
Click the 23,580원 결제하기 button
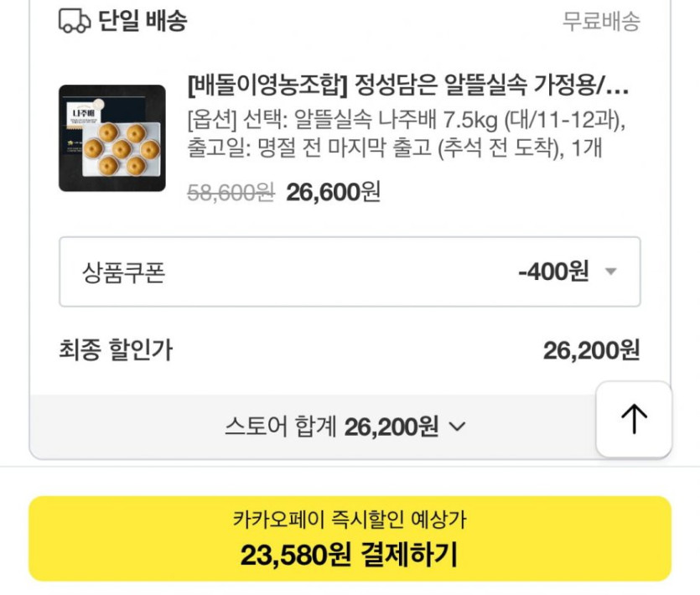point(350,539)
